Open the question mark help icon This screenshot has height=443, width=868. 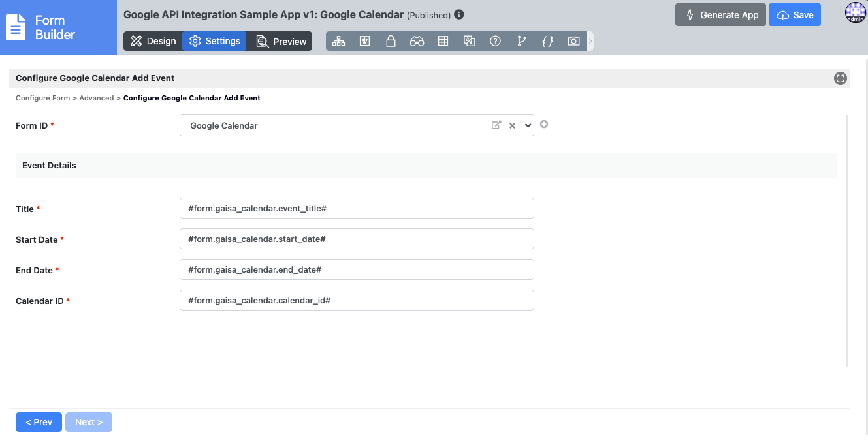click(x=495, y=41)
